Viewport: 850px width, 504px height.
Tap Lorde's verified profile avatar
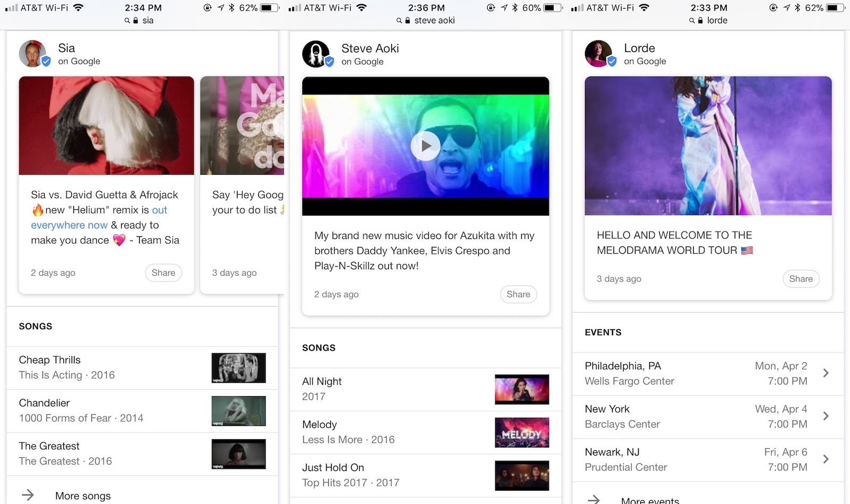[599, 54]
